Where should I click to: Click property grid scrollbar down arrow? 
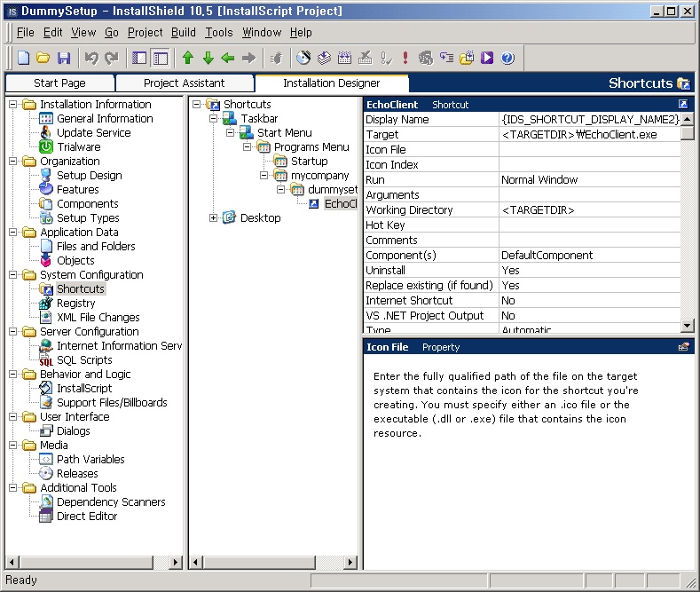click(x=688, y=327)
